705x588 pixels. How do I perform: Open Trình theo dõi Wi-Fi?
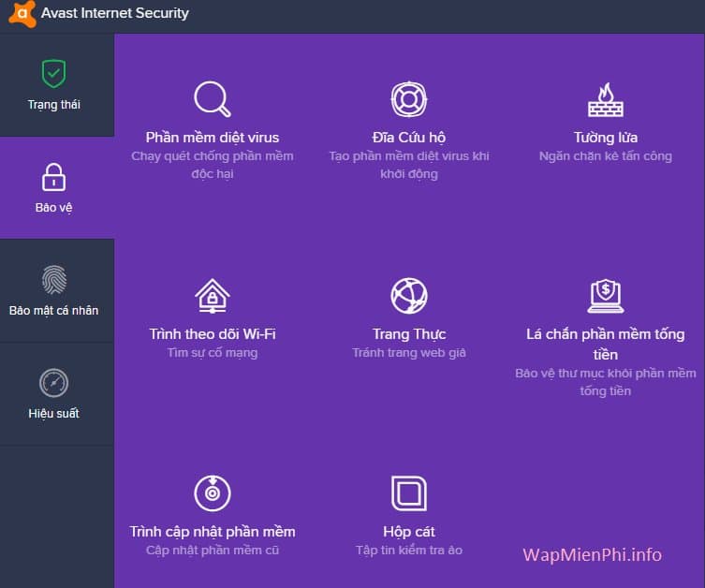coord(213,334)
